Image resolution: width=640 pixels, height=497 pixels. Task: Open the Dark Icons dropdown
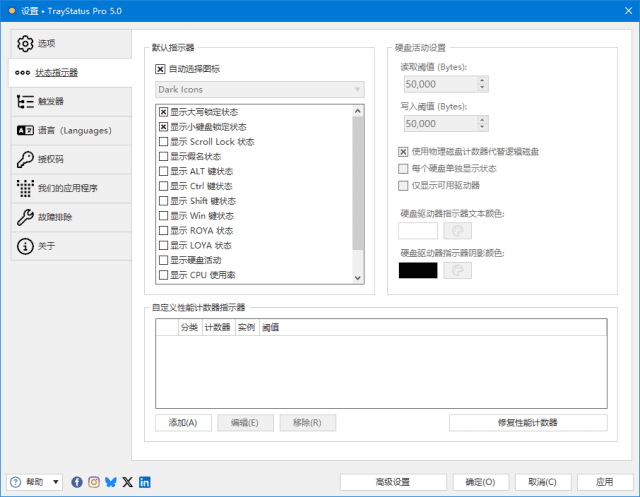260,89
